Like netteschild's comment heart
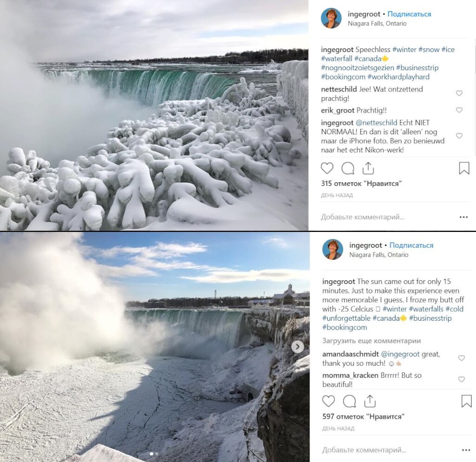This screenshot has width=476, height=462. tap(459, 93)
